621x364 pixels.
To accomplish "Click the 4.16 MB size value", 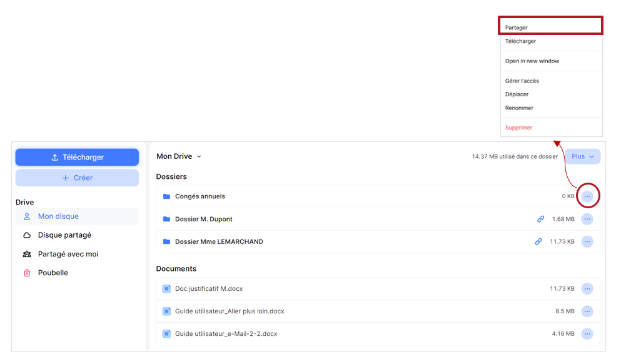I will pos(563,334).
